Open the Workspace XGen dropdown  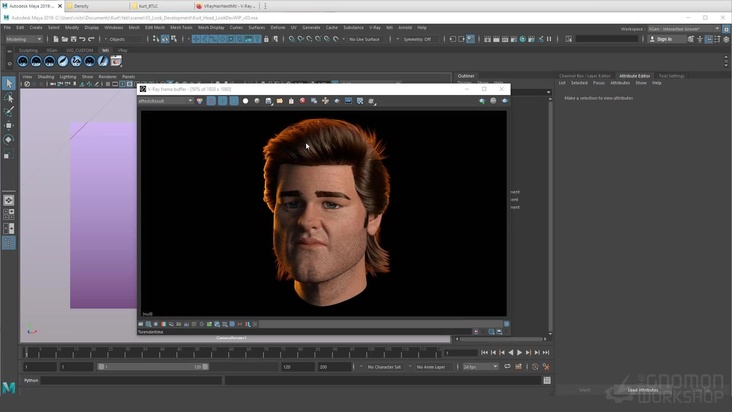(684, 29)
